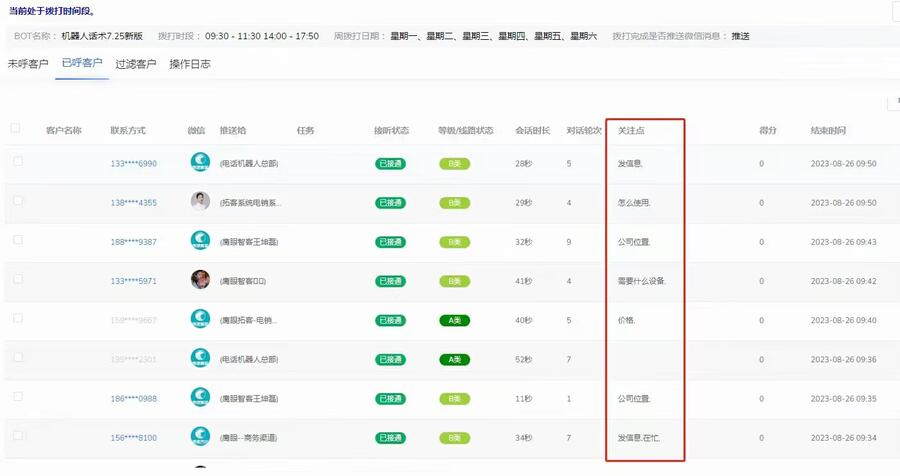Click the B类 badge for 133****6990
The height and width of the screenshot is (476, 900).
454,163
